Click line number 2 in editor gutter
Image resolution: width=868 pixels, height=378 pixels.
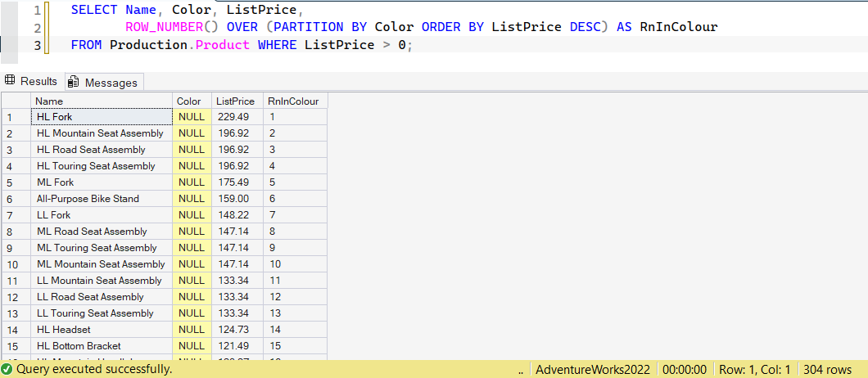[37, 28]
